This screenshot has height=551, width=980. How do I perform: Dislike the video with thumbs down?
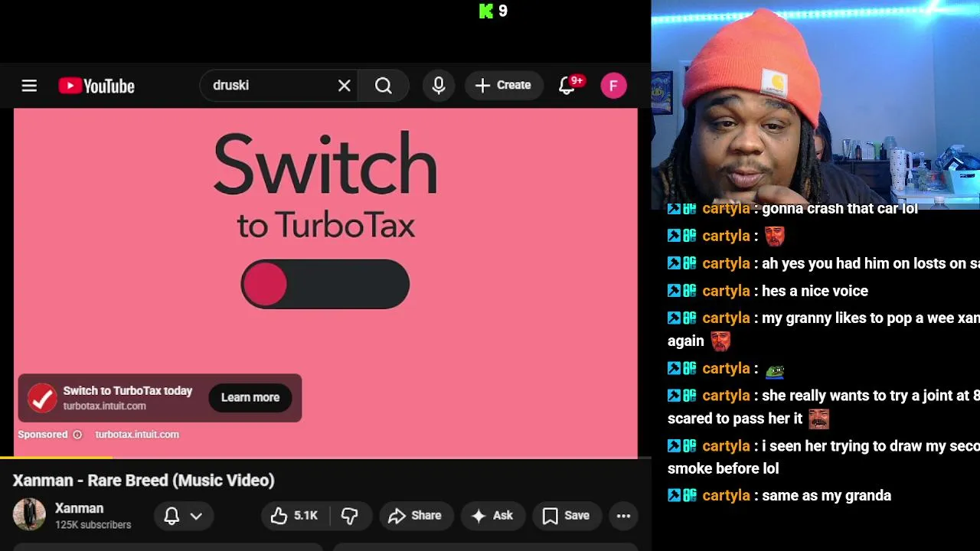pyautogui.click(x=350, y=516)
